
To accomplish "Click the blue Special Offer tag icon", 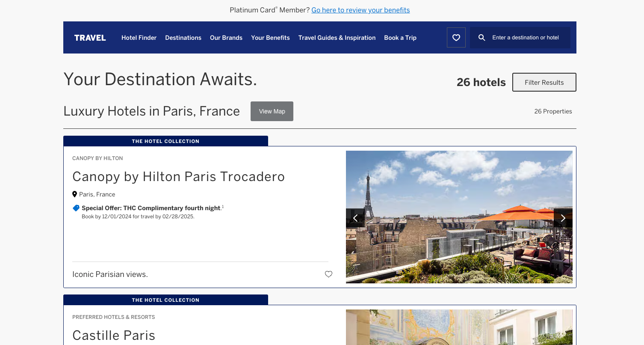I will pyautogui.click(x=76, y=208).
